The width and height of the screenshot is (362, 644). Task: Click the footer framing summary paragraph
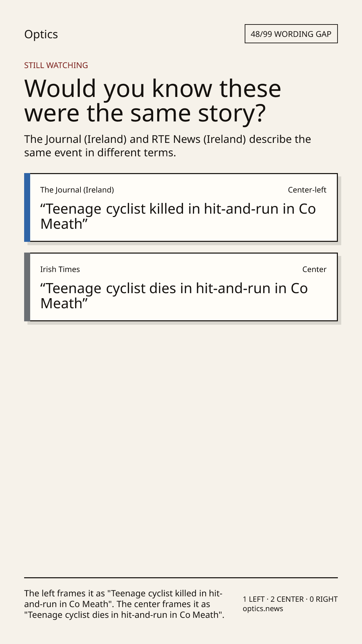(x=124, y=604)
